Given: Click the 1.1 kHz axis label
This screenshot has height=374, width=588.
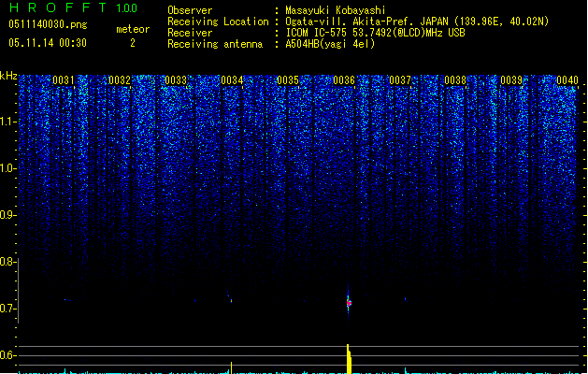Looking at the screenshot, I should click(7, 122).
